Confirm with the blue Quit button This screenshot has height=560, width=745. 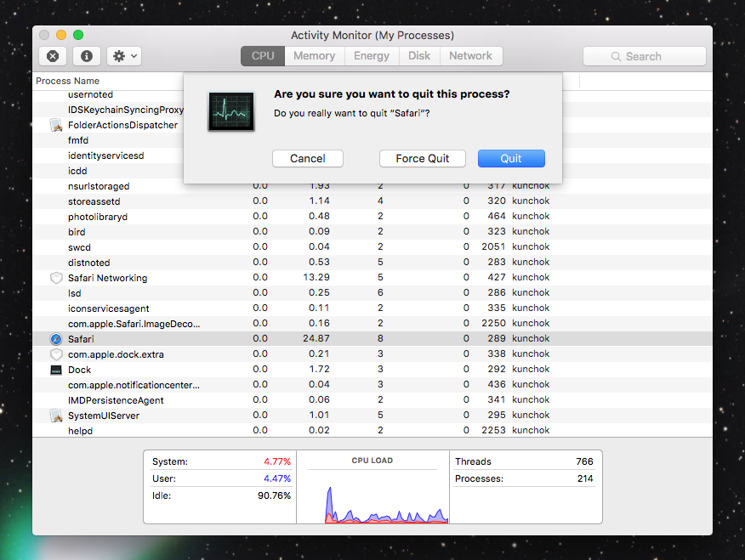pyautogui.click(x=511, y=159)
